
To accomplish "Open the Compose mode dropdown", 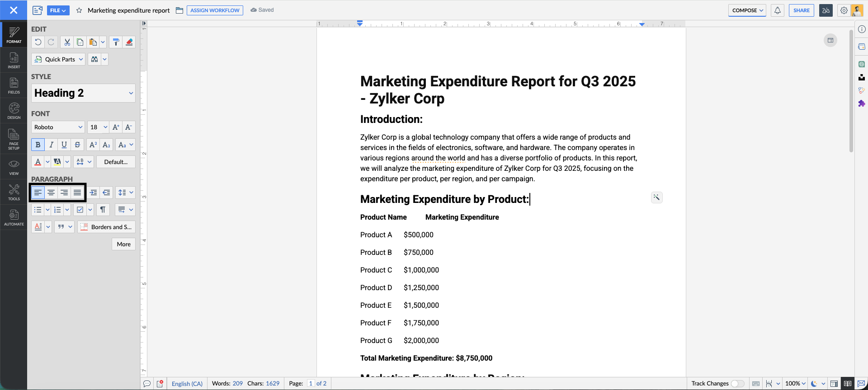I will pos(747,10).
